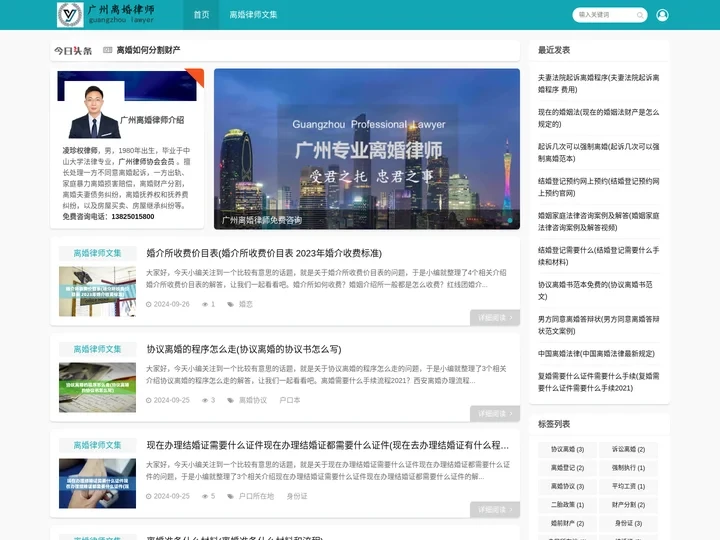Click 离婚律师文集 category label above 结婚证 article
The image size is (720, 540).
pyautogui.click(x=97, y=445)
